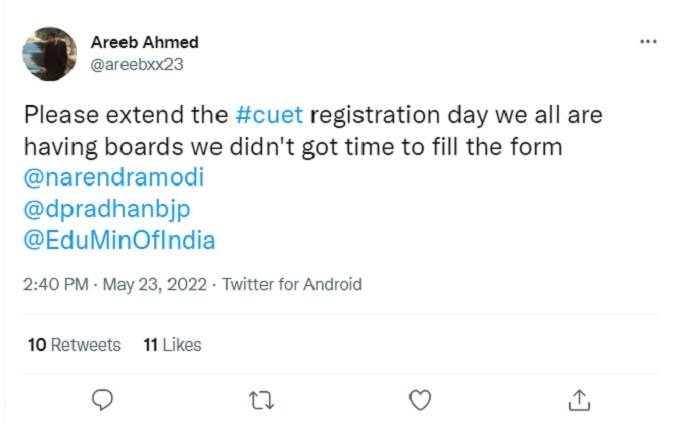The image size is (675, 424).
Task: Click the word "registration" in the tweet
Action: [385, 114]
